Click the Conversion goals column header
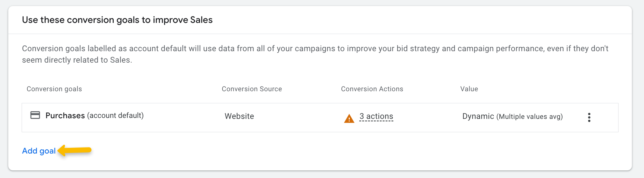This screenshot has width=644, height=178. pyautogui.click(x=54, y=89)
